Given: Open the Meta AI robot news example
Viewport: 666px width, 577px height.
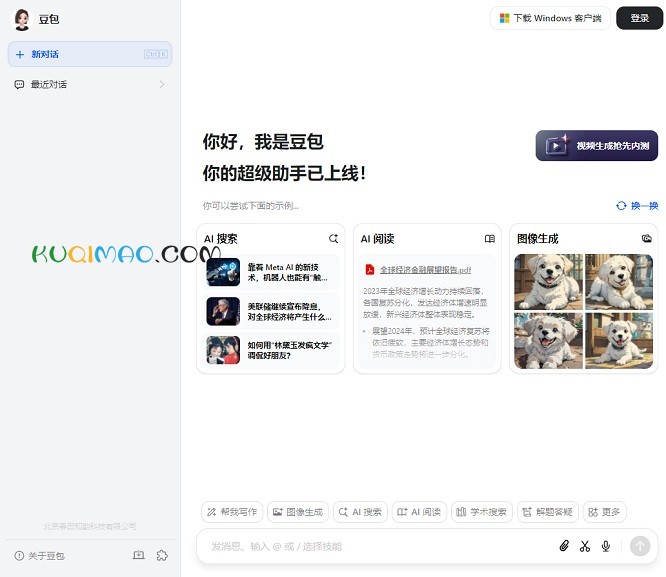Looking at the screenshot, I should 271,272.
